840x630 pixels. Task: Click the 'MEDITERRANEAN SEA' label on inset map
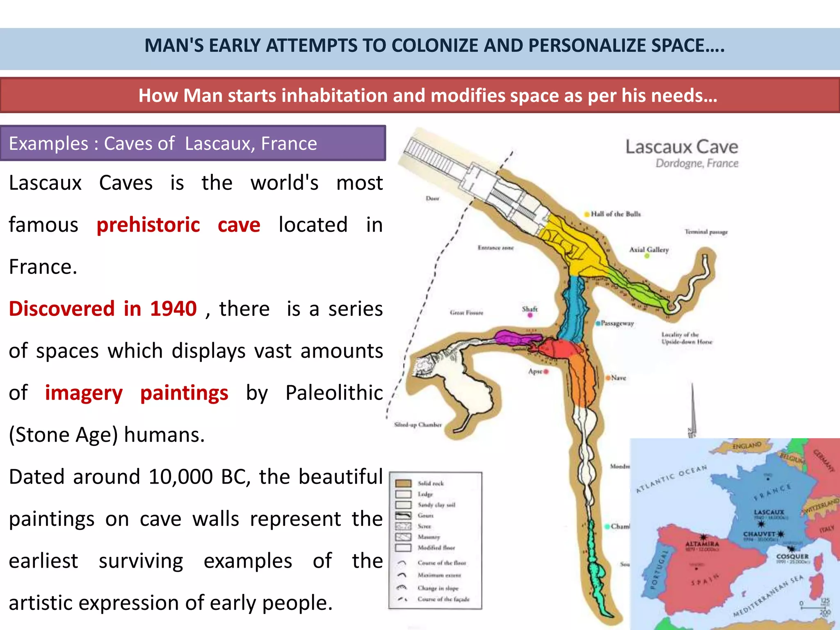pos(768,596)
